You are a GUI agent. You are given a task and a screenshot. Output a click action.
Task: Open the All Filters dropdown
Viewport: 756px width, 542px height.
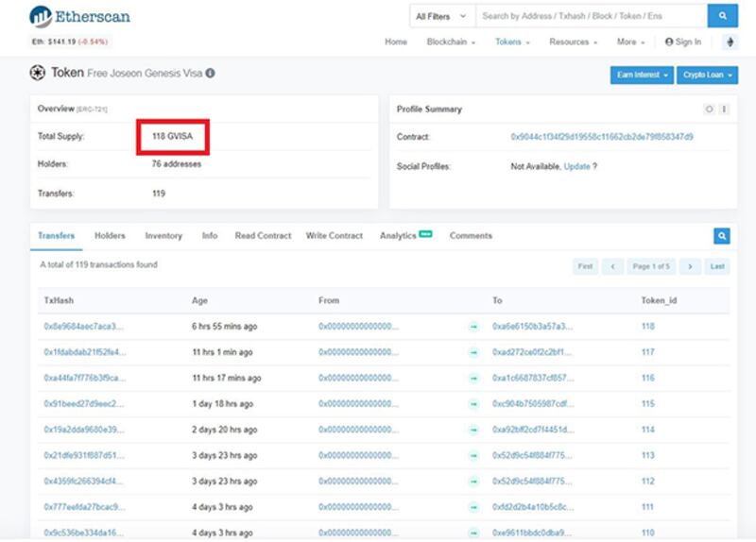(442, 16)
